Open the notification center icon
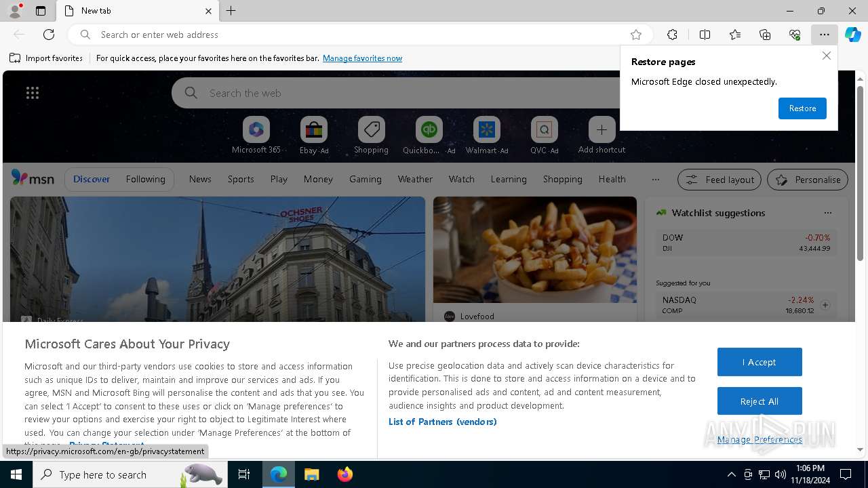The image size is (868, 488). coord(846,474)
